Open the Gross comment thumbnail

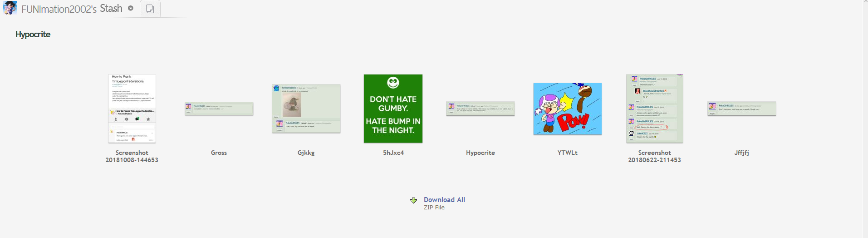(219, 109)
